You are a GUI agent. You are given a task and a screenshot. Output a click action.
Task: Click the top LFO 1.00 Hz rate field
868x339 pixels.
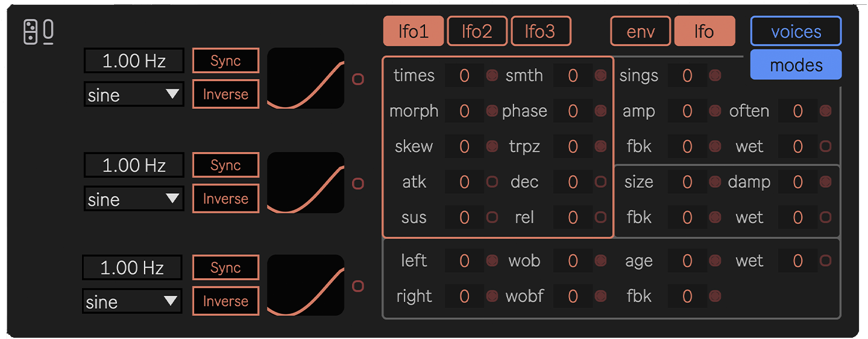pos(134,61)
